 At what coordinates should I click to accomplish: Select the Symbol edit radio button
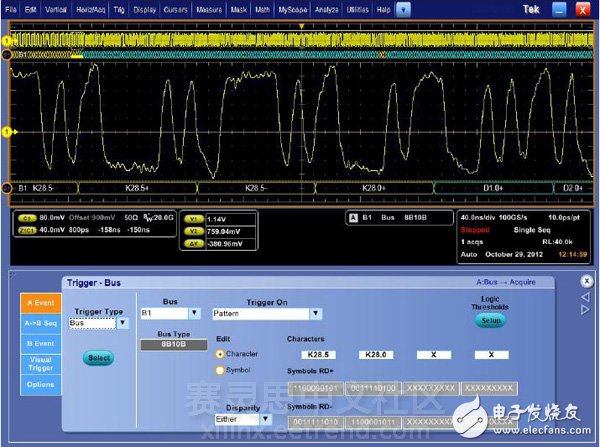point(222,370)
